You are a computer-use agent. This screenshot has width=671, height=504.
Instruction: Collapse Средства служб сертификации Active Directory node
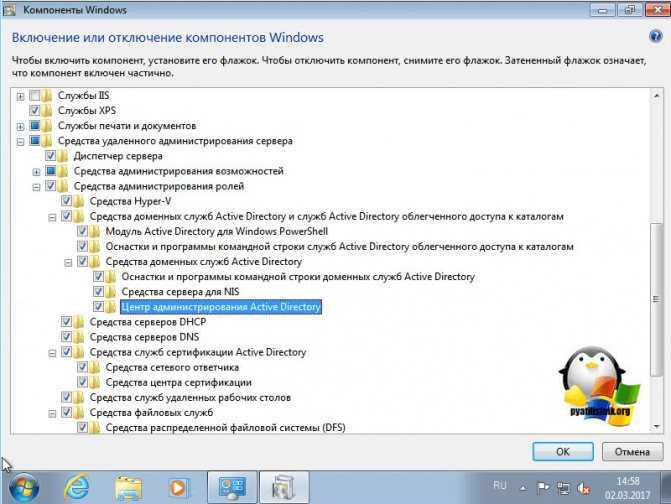click(x=52, y=353)
